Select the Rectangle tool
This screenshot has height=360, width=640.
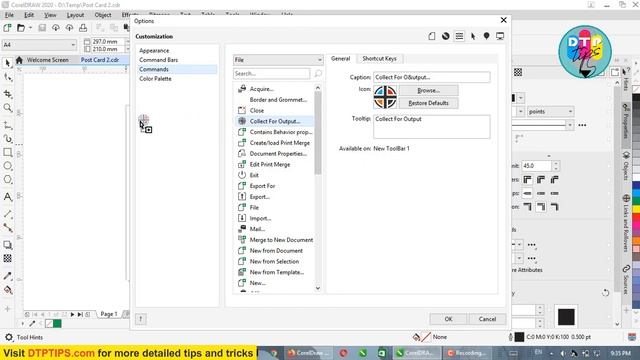click(7, 152)
